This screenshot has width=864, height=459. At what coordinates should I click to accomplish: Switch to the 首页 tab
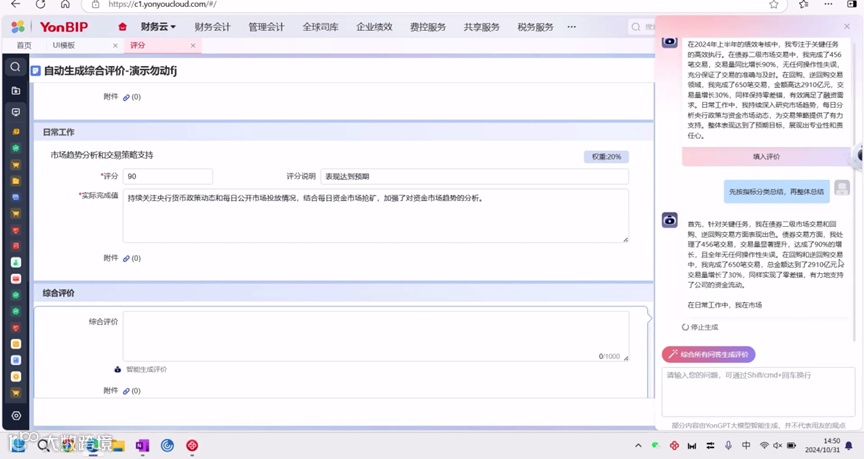click(24, 45)
